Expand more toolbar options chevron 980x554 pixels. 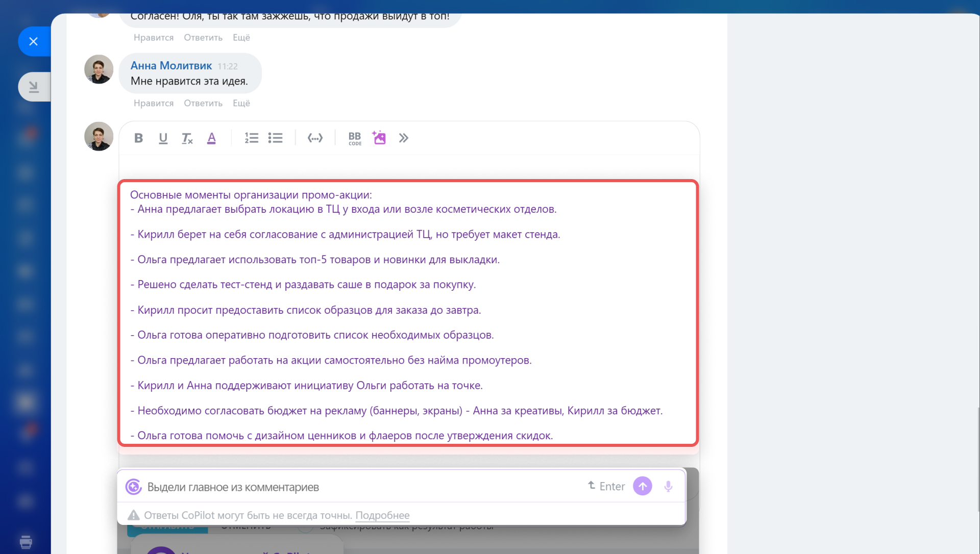(x=404, y=138)
